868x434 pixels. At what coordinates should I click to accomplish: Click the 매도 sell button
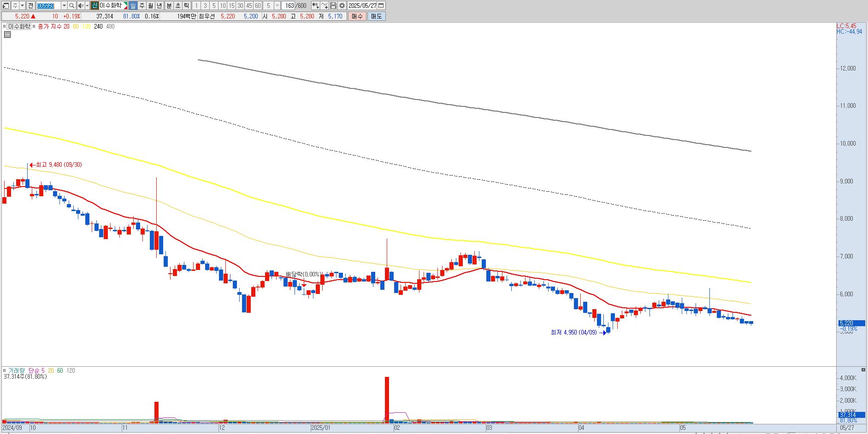376,16
